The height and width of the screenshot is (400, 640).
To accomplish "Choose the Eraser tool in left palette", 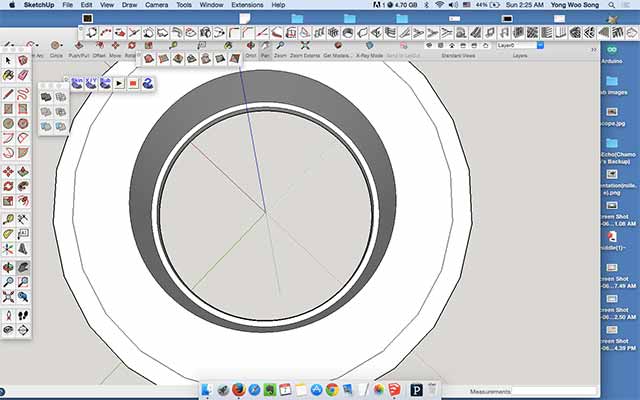I will tap(23, 75).
